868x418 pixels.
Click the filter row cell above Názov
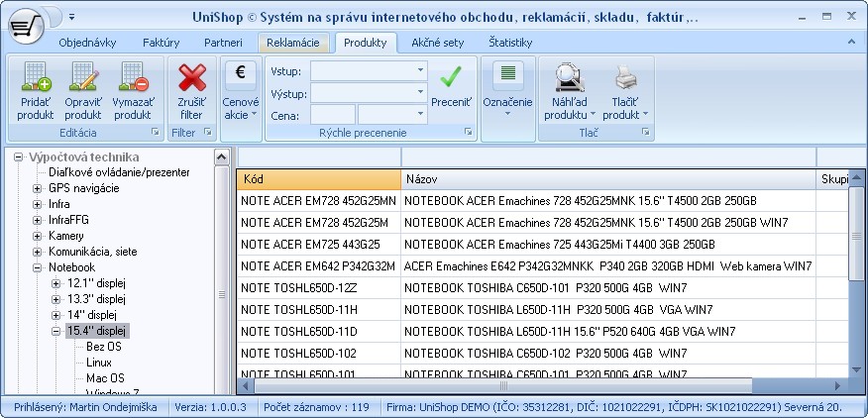608,157
